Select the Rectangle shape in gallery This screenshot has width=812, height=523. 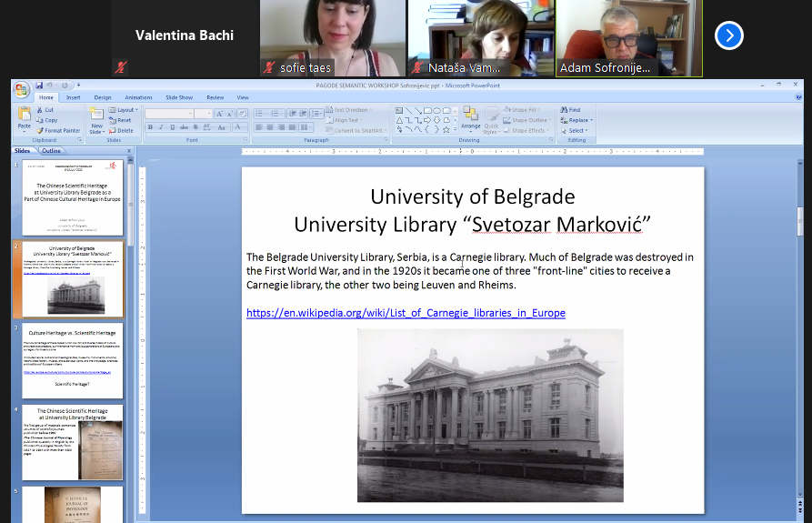pyautogui.click(x=427, y=111)
